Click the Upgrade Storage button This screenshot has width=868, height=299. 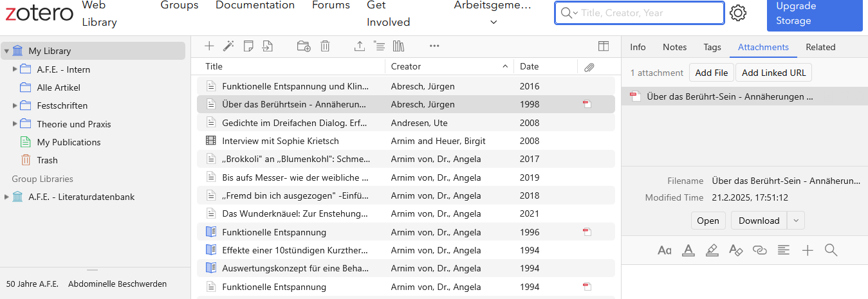coord(815,14)
